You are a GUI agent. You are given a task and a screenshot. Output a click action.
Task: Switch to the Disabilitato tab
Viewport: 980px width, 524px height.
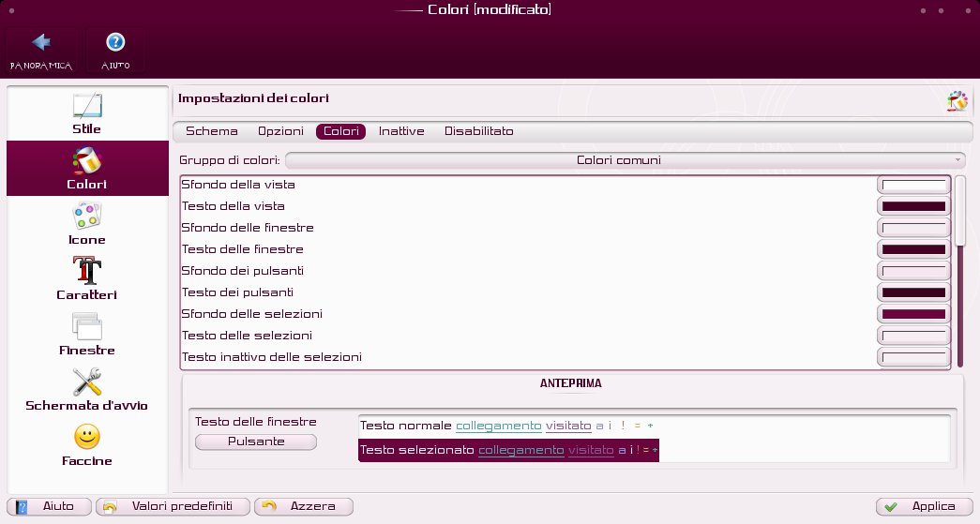479,131
